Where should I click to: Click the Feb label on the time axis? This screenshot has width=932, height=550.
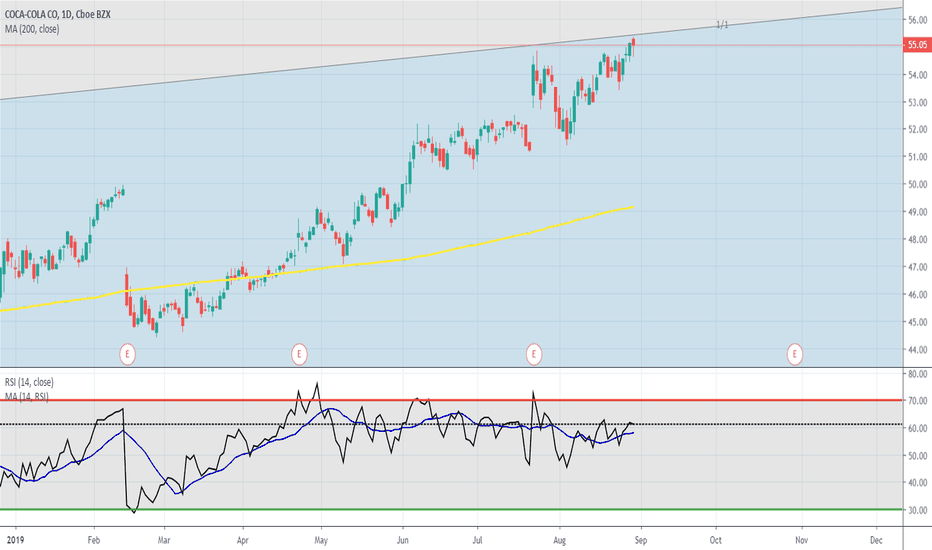pos(93,540)
